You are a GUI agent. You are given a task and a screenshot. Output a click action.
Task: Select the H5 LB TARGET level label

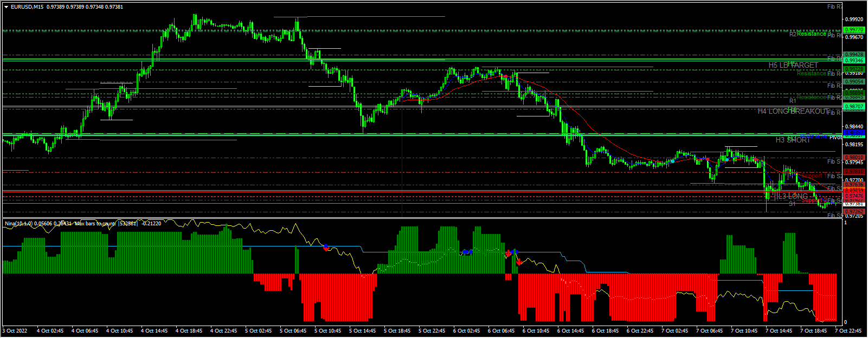click(x=793, y=65)
